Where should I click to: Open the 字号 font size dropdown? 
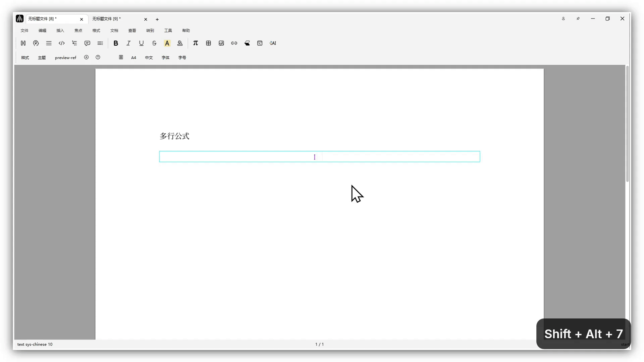[x=182, y=58]
